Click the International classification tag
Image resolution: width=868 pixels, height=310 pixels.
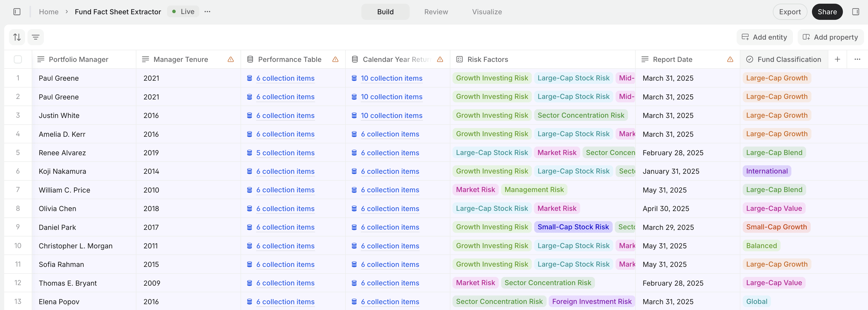point(767,171)
